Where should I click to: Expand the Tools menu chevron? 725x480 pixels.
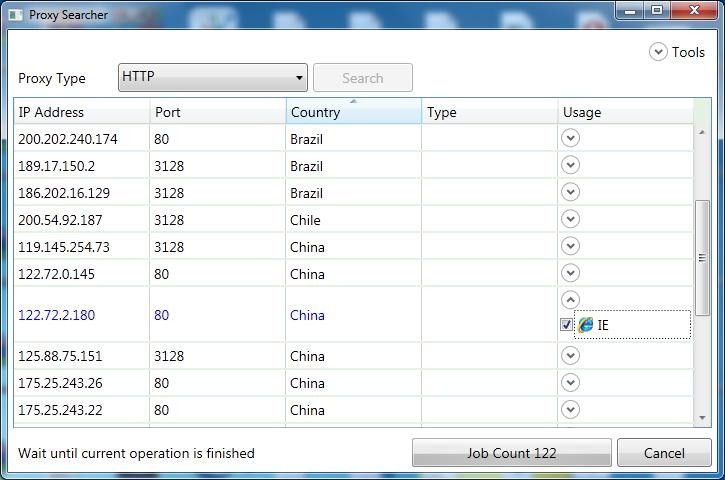click(658, 52)
